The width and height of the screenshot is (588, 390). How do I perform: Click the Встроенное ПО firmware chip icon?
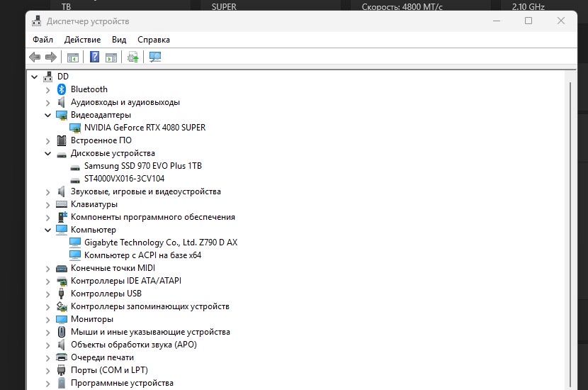point(62,140)
